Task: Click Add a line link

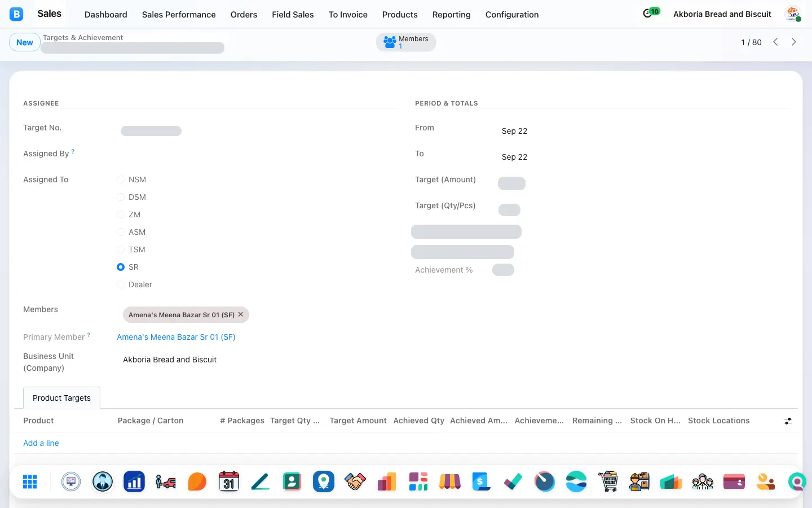Action: tap(41, 443)
